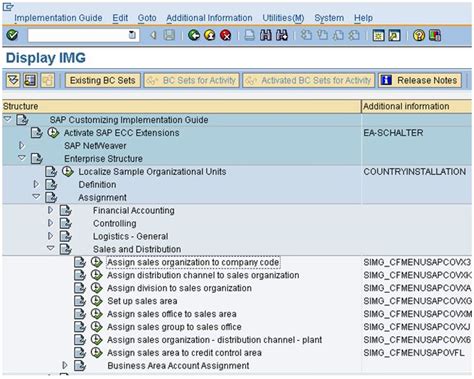474x379 pixels.
Task: Click the Find Next binoculars icon
Action: [282, 35]
